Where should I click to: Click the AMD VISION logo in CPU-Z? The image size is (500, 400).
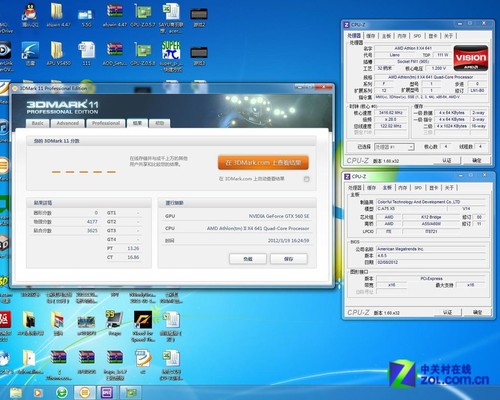471,58
